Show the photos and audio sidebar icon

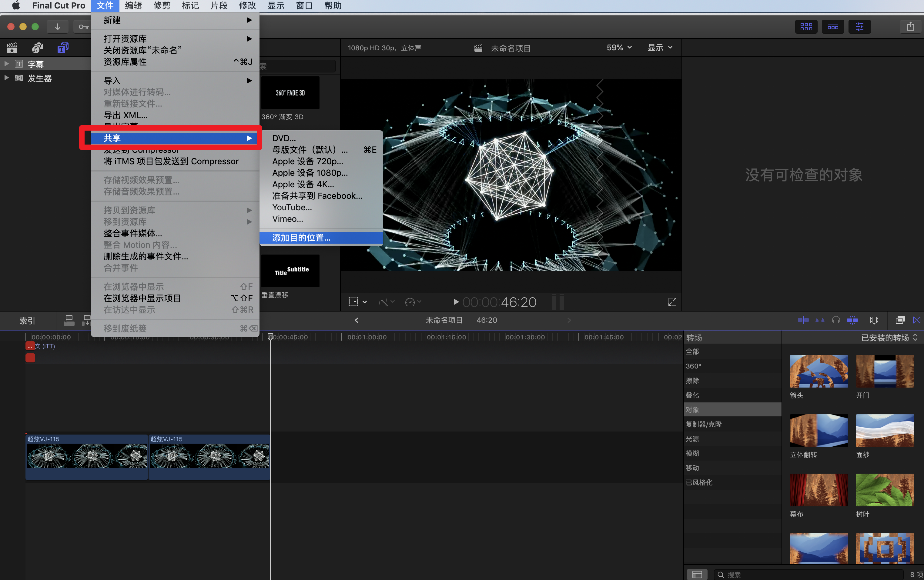pos(37,48)
